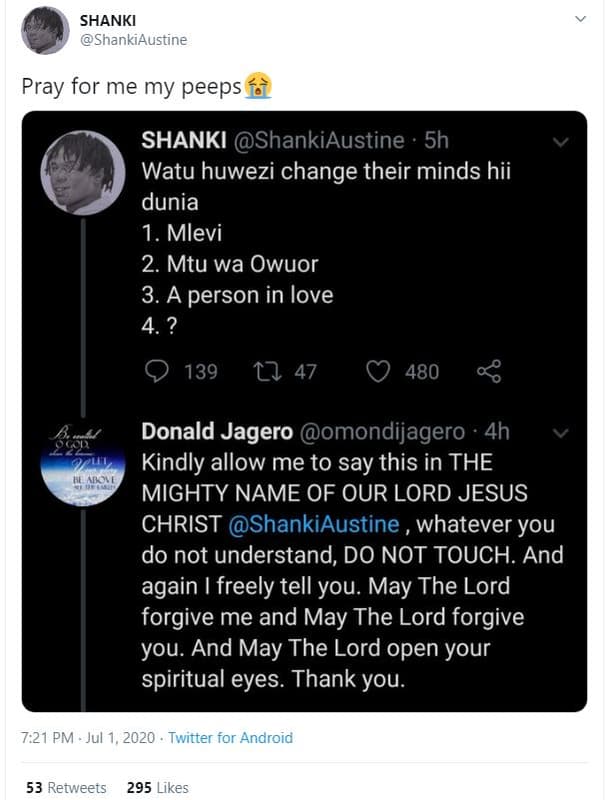Open options menu on SHANKI's embedded tweet
The height and width of the screenshot is (800, 609).
pos(558,142)
